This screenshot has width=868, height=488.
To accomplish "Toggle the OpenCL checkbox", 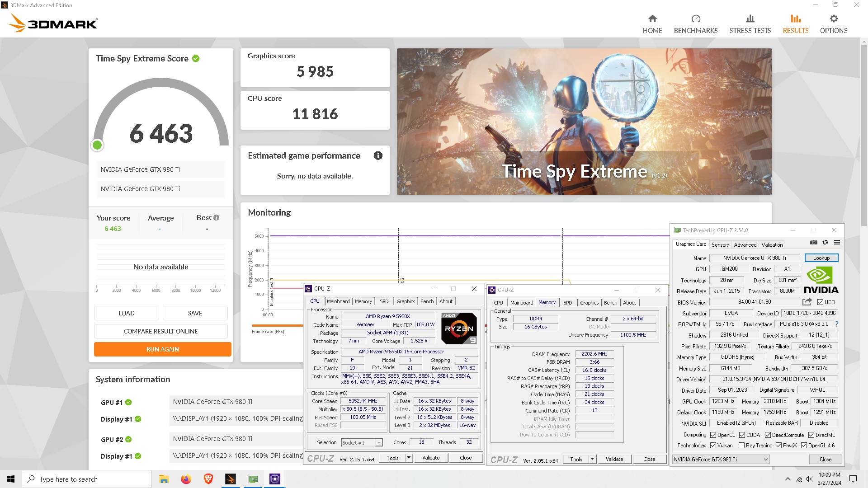I will 713,435.
